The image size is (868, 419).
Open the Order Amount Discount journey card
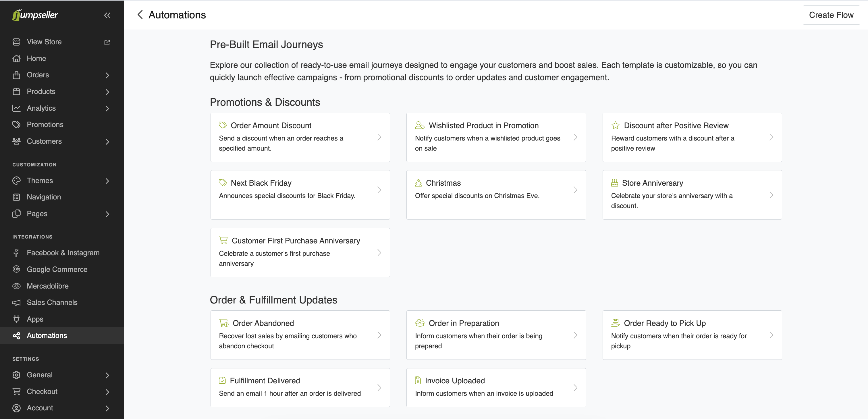[x=300, y=137]
